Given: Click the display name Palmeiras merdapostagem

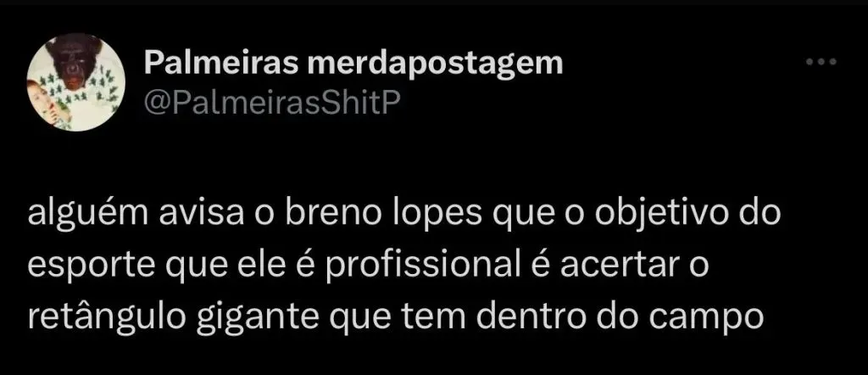Looking at the screenshot, I should click(353, 64).
